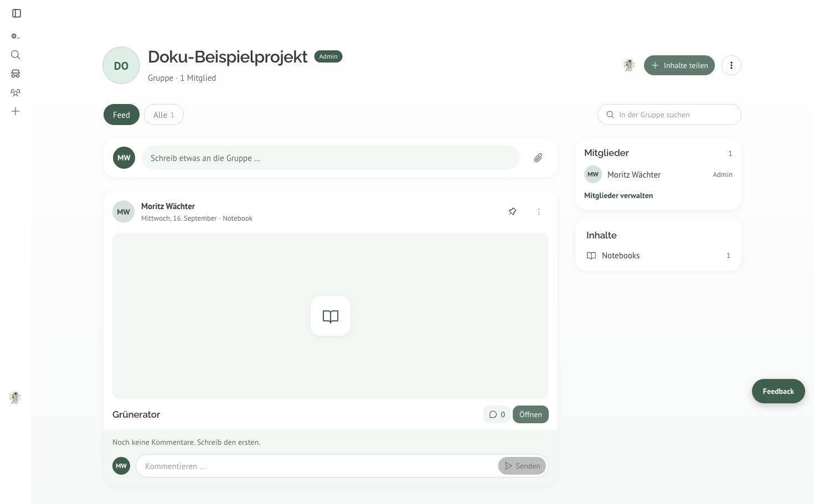Screen dimensions: 814x504
Task: Click the Noch keine Kommentare text
Action: tap(186, 442)
